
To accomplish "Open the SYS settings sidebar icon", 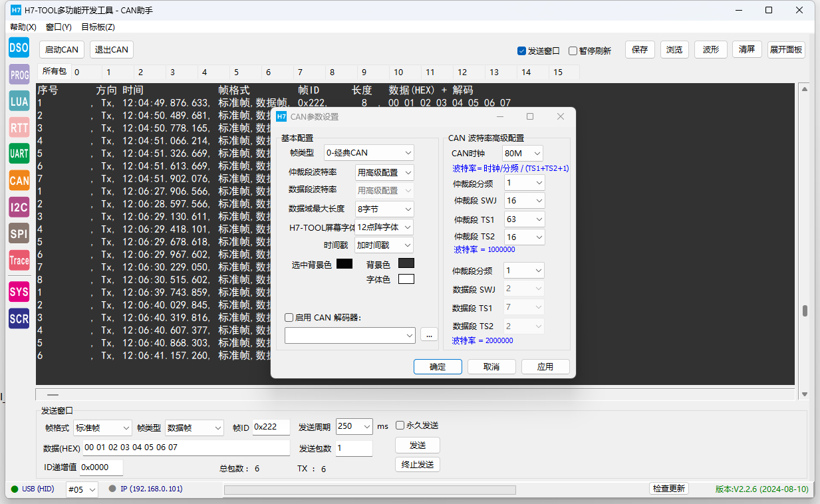I will 19,292.
